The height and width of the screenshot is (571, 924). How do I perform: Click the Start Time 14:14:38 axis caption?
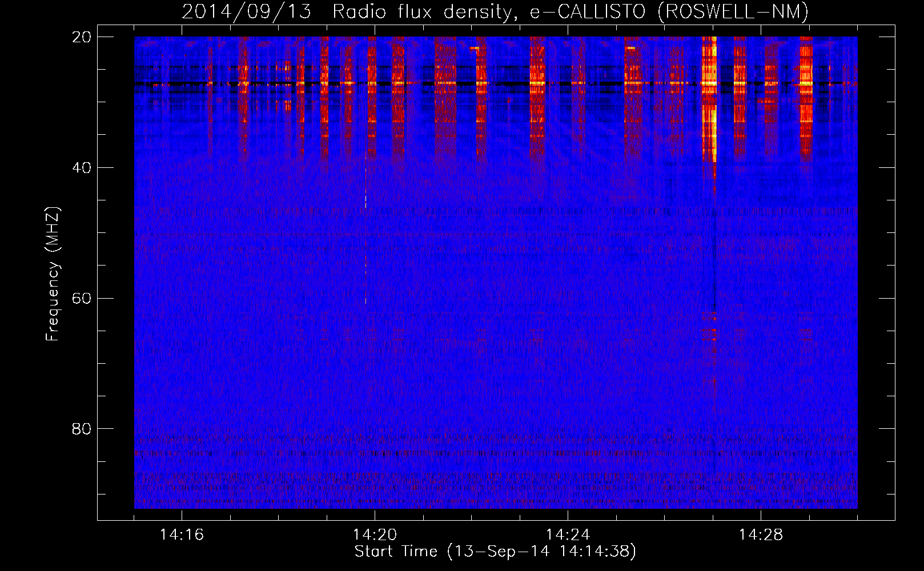coord(495,552)
